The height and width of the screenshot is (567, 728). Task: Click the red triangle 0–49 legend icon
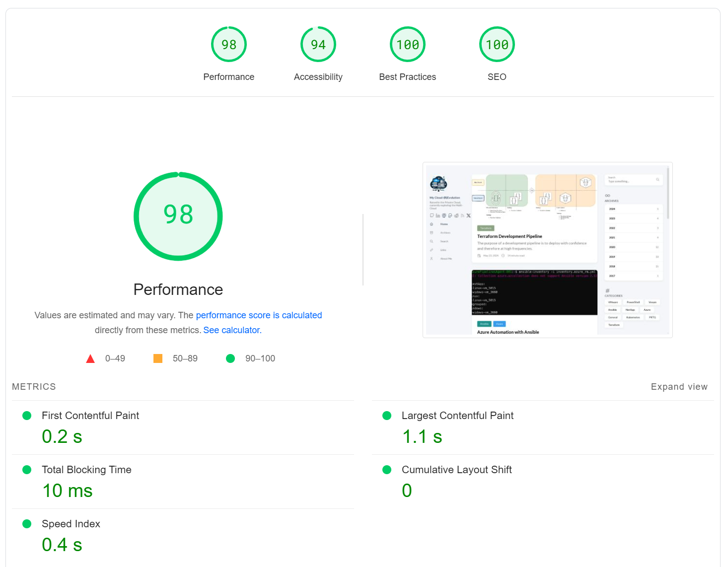(90, 359)
